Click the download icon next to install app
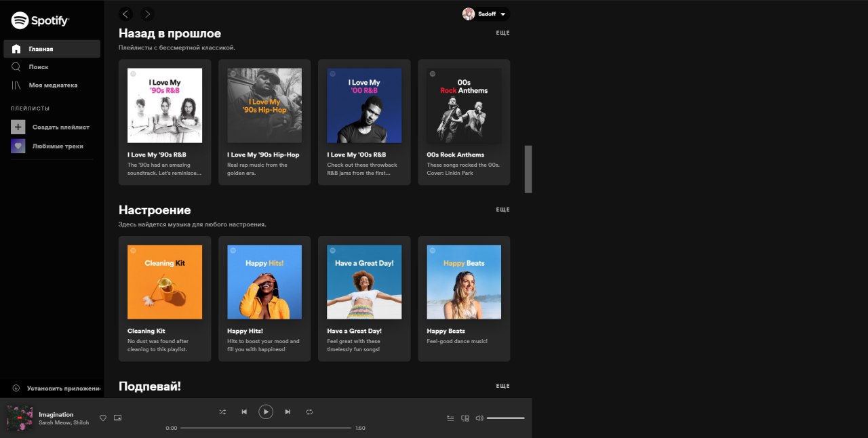The height and width of the screenshot is (438, 868). point(16,389)
